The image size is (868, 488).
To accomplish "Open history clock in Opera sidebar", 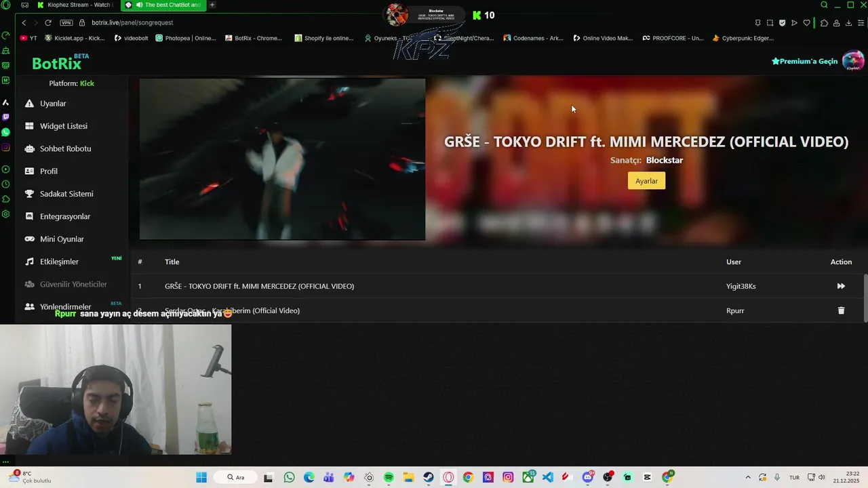I will (6, 184).
